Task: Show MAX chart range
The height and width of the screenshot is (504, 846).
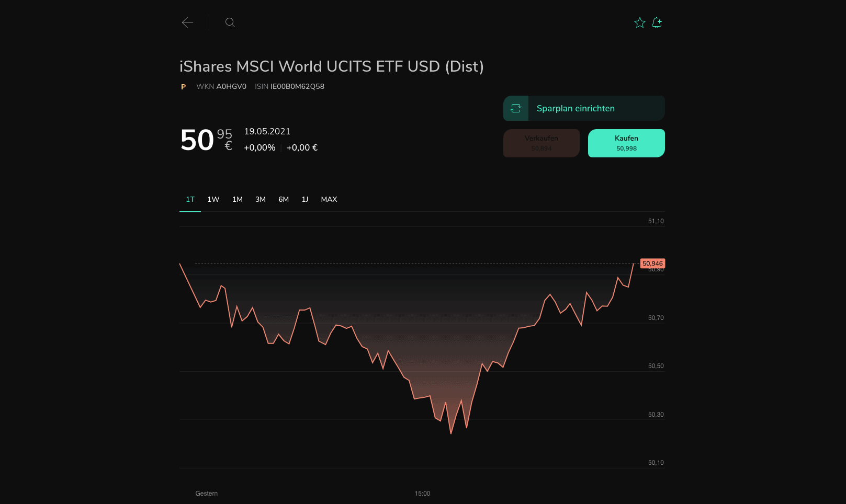Action: point(329,199)
